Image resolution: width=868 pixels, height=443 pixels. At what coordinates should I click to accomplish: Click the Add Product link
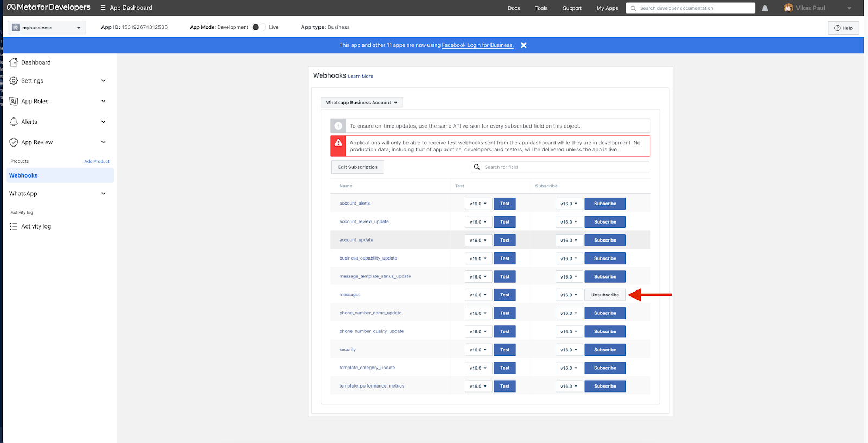(97, 161)
